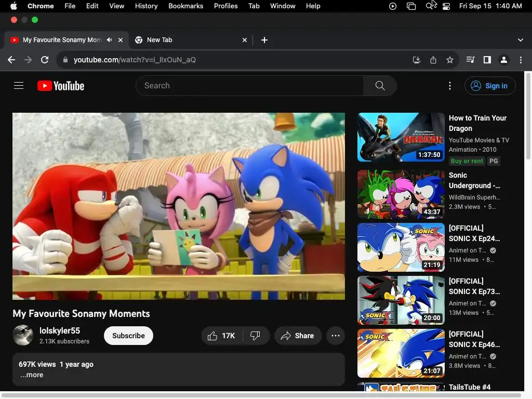Open the Apple menu

(x=14, y=6)
